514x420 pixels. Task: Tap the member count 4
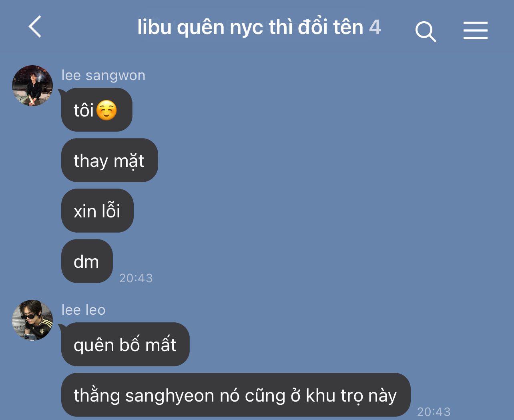[375, 27]
